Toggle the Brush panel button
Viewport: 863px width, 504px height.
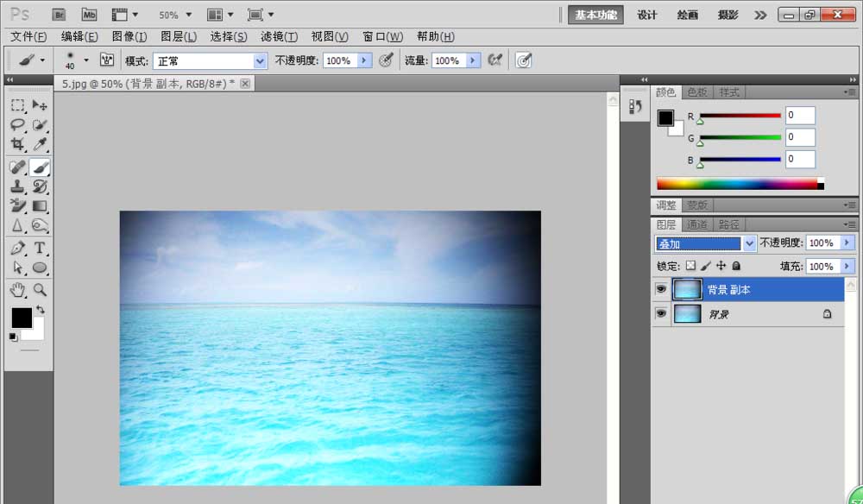click(107, 60)
